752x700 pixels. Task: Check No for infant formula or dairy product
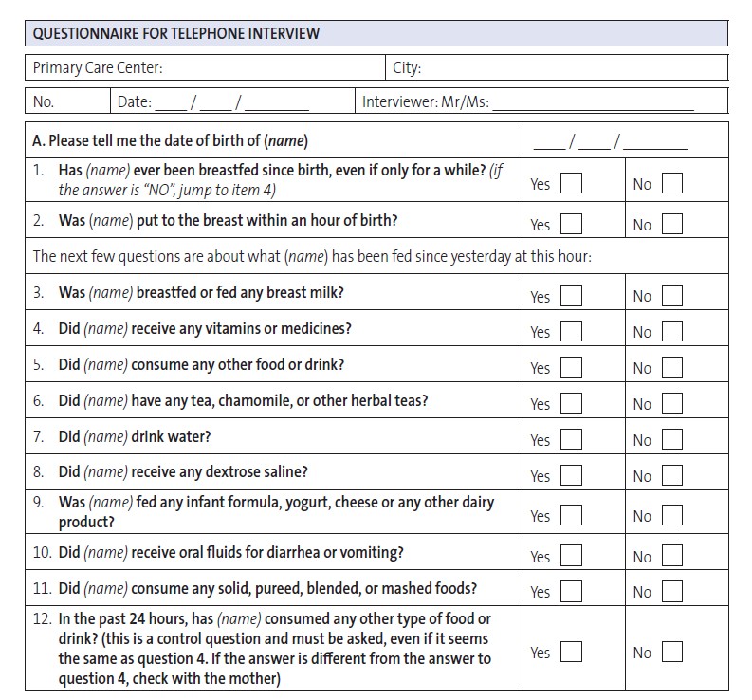pyautogui.click(x=672, y=515)
